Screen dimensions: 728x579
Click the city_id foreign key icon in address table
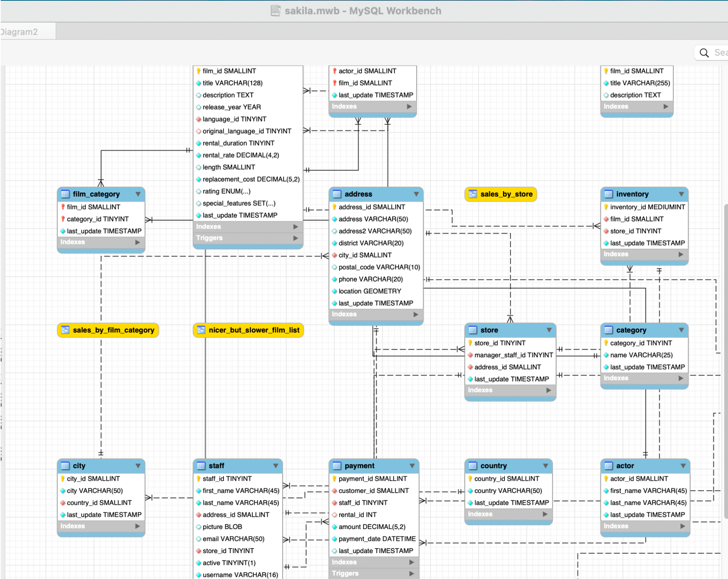point(335,255)
